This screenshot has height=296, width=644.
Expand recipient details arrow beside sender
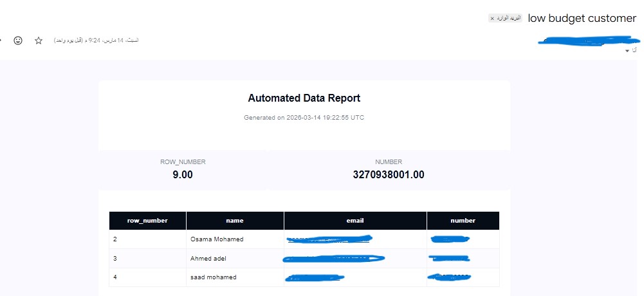[627, 50]
